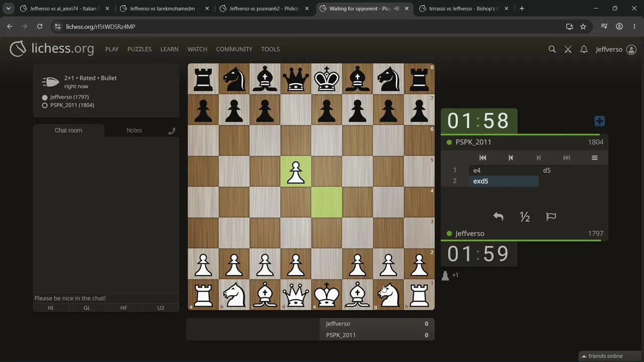Switch to Jeffverso vs al_amri74 browser tab
Screen dimensions: 644x362
coord(64,9)
